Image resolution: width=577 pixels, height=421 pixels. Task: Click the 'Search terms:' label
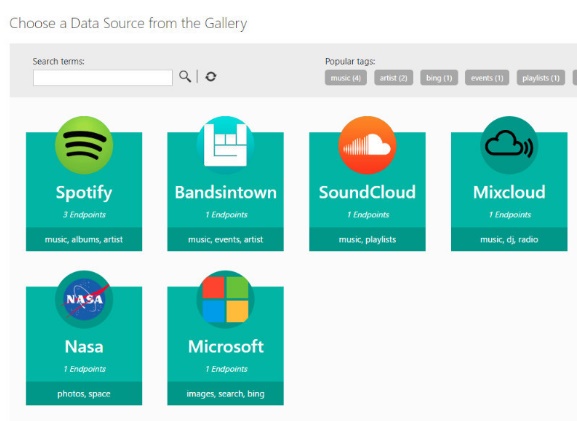[x=59, y=61]
